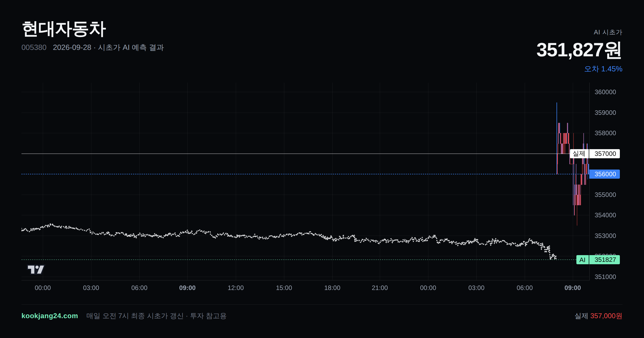The image size is (644, 338).
Task: Click the 21:00 time label
Action: coord(380,288)
